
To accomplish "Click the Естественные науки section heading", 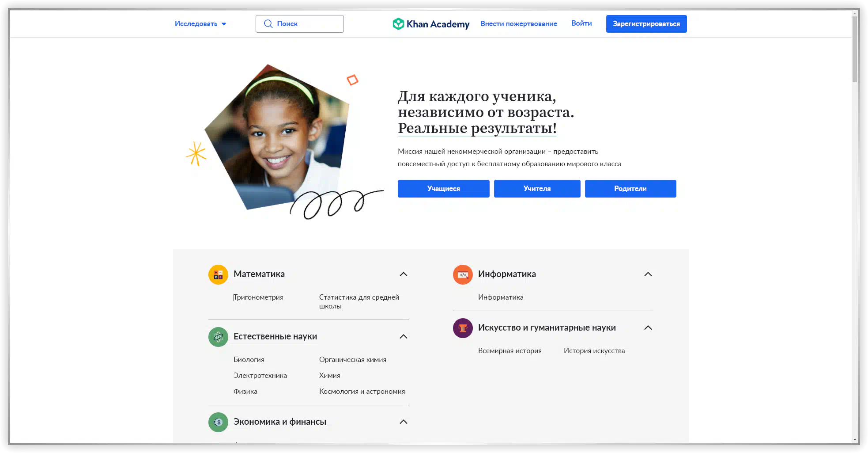I will 275,336.
